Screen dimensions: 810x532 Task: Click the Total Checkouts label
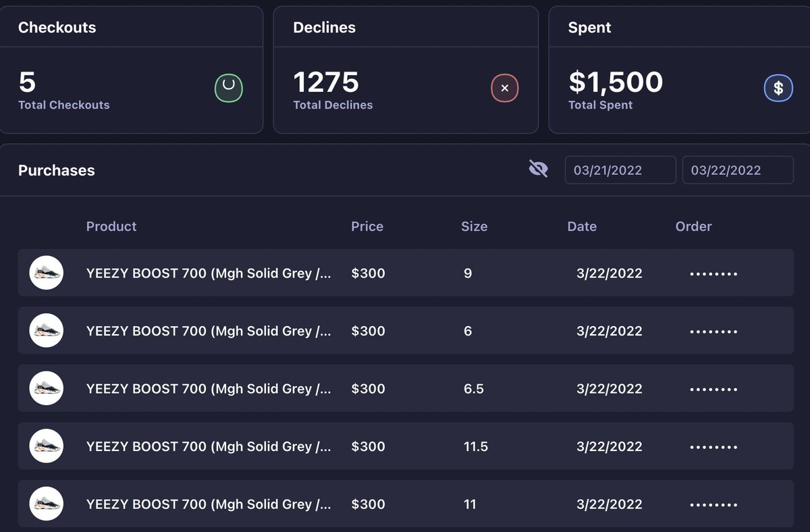pyautogui.click(x=63, y=105)
